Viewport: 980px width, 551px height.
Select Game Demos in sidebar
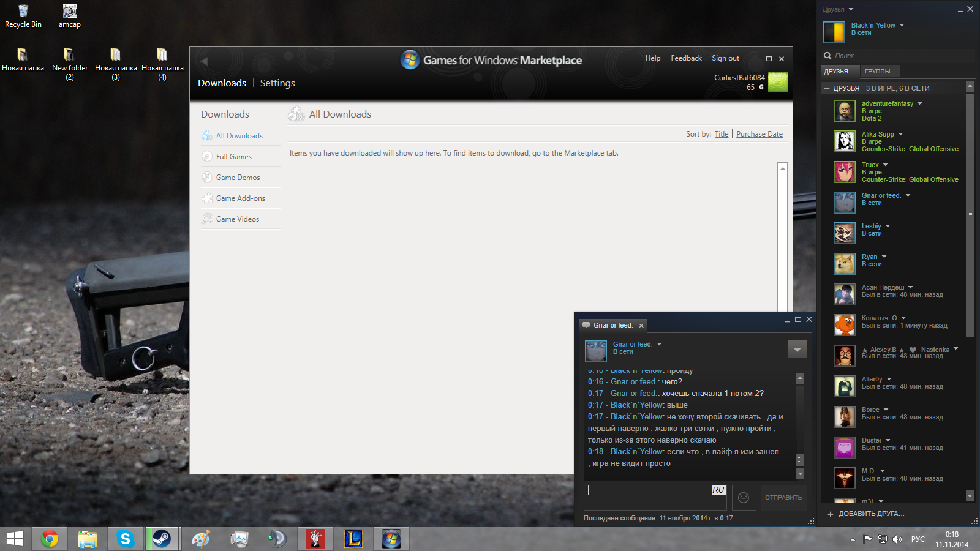click(238, 178)
